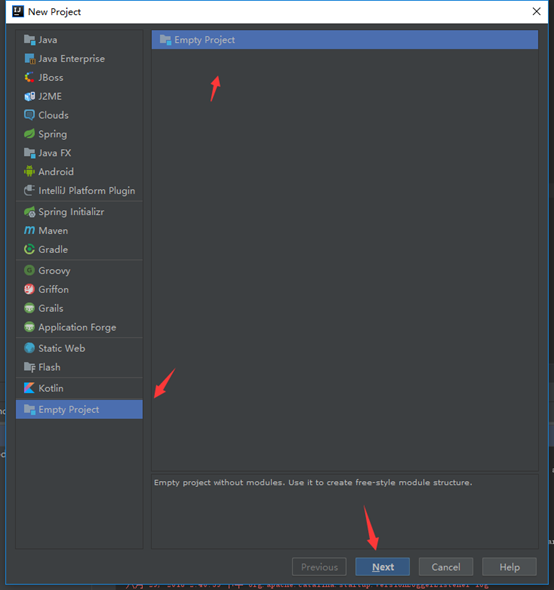Select the Java FX label
This screenshot has height=590, width=554.
pyautogui.click(x=55, y=153)
